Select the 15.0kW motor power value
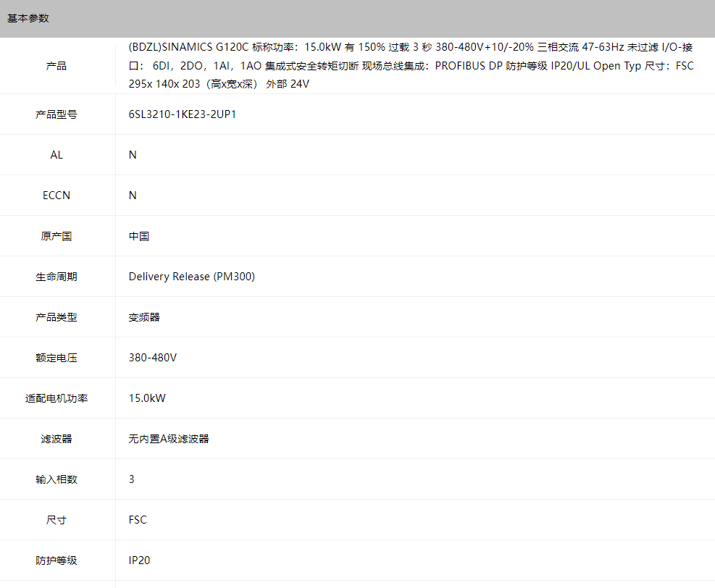Viewport: 715px width, 588px height. click(147, 398)
